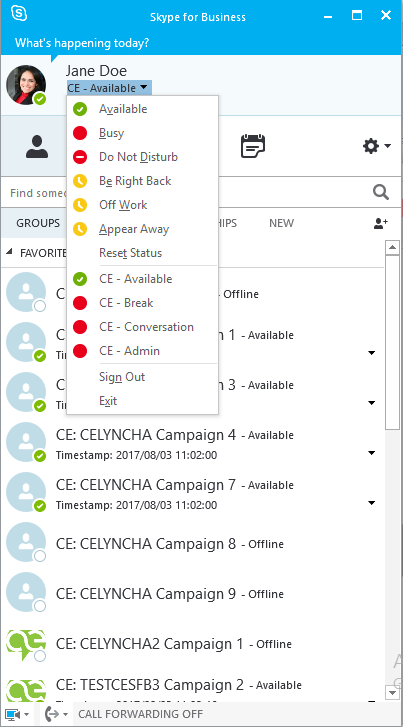This screenshot has height=727, width=403.
Task: Open the Options gear icon
Action: coord(371,147)
